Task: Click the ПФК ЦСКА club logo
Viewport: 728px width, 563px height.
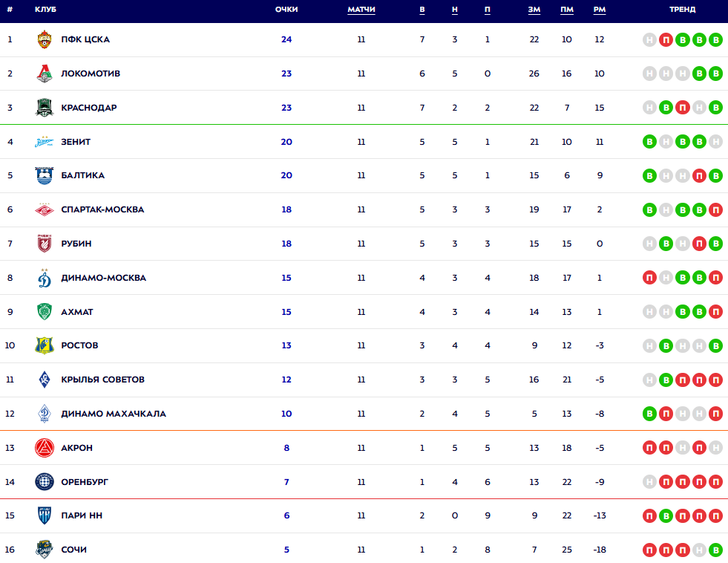Action: pos(45,39)
